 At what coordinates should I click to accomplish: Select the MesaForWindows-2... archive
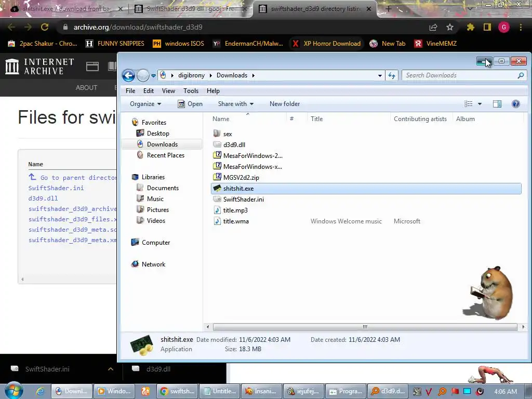[253, 156]
